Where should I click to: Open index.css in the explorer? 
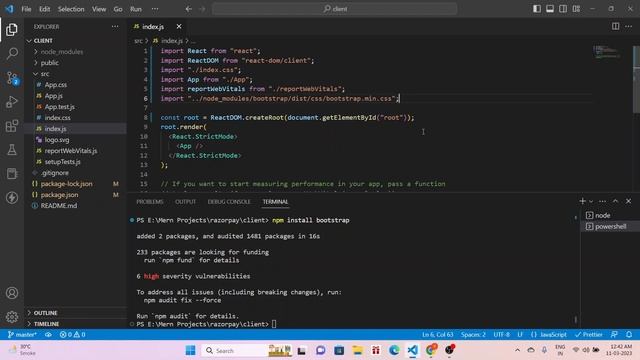[x=76, y=118]
